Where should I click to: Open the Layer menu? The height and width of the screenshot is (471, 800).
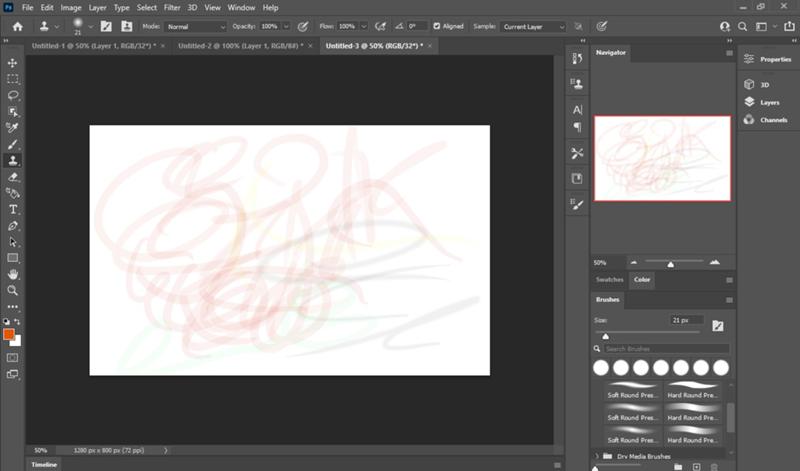tap(97, 8)
